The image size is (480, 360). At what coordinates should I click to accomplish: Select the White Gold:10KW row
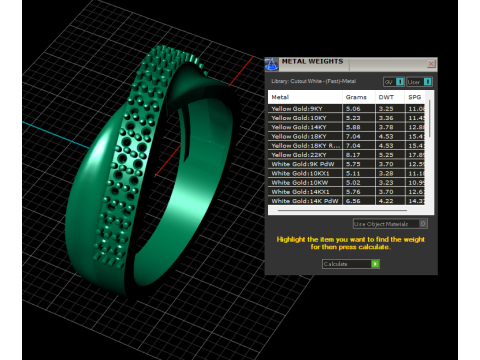tap(346, 183)
